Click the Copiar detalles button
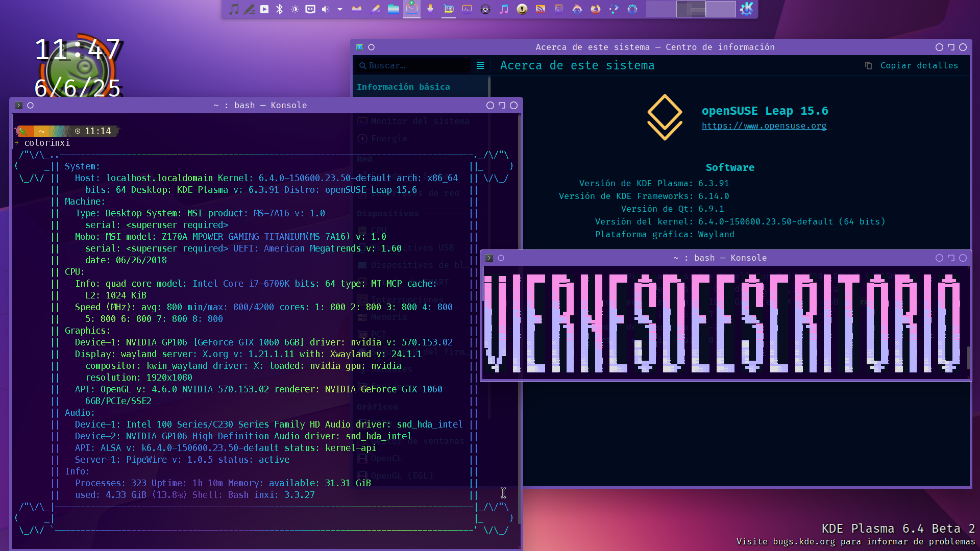The height and width of the screenshot is (551, 980). (912, 66)
